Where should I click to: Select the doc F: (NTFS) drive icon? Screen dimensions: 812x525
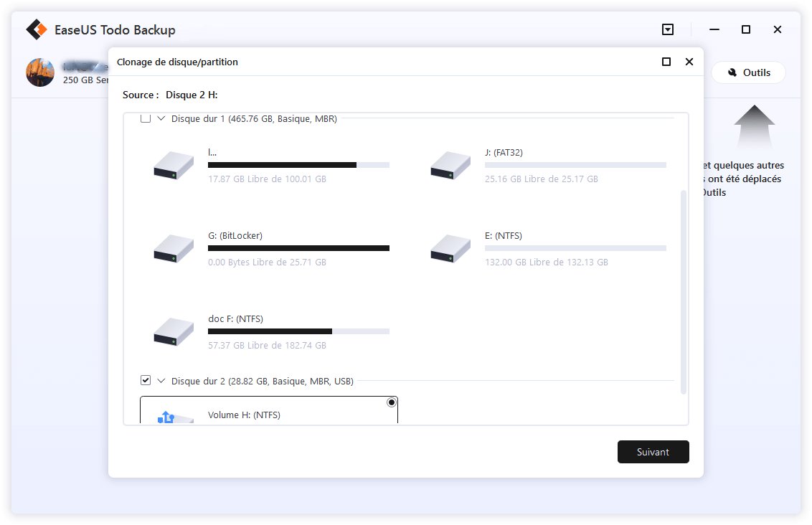[174, 331]
